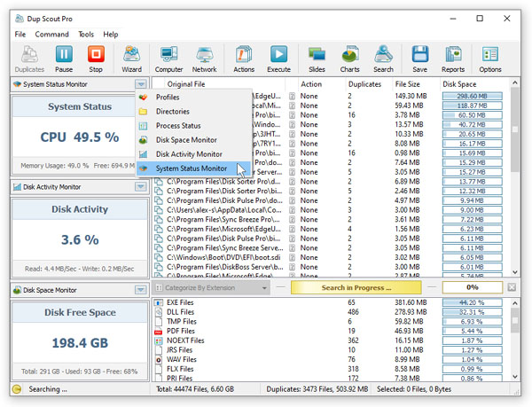This screenshot has height=407, width=532.
Task: Click the 0% progress bar
Action: click(x=473, y=287)
